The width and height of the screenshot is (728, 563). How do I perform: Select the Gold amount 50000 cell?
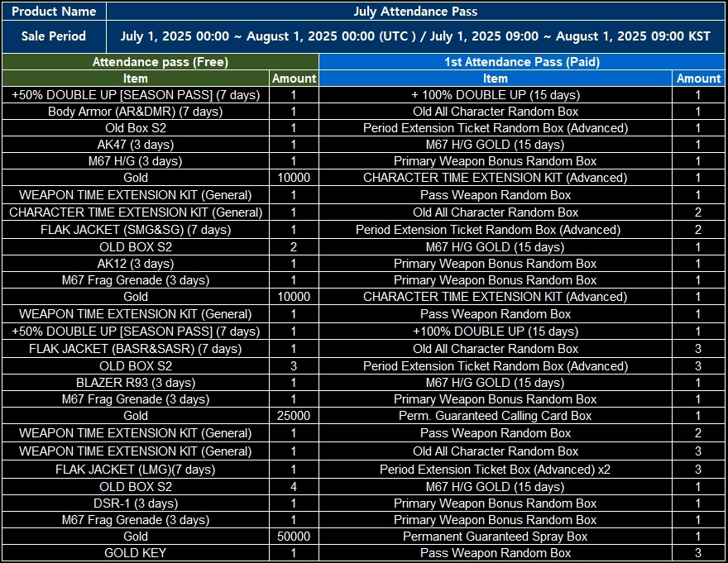[294, 537]
